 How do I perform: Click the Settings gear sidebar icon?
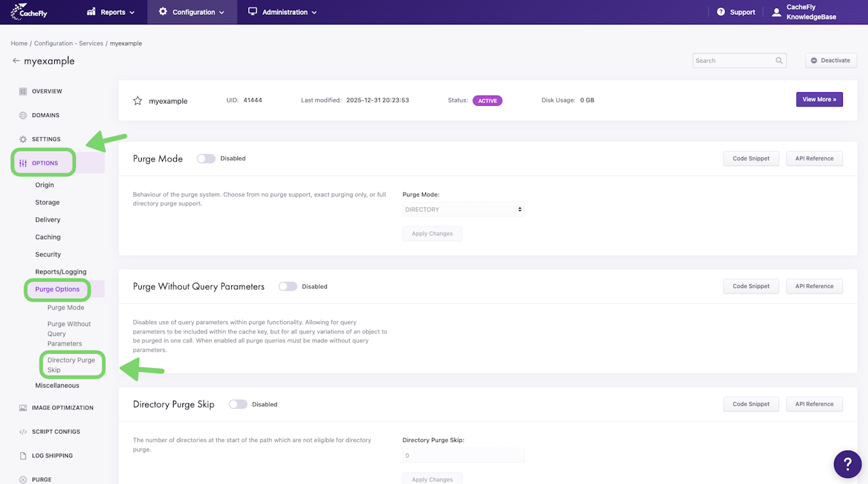23,139
